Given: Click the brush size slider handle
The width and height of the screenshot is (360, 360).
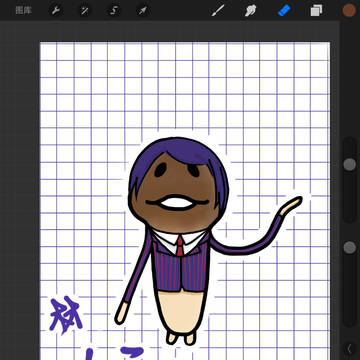Looking at the screenshot, I should point(349,164).
